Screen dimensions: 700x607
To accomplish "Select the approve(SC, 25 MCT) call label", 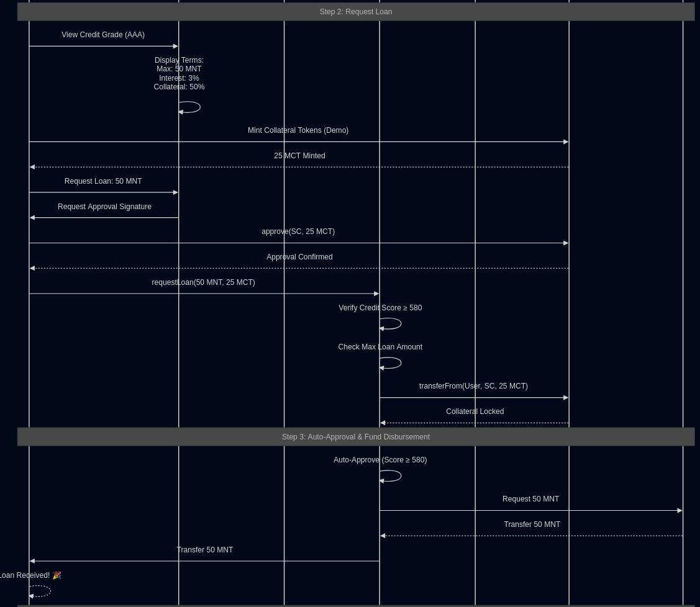I will 298,232.
